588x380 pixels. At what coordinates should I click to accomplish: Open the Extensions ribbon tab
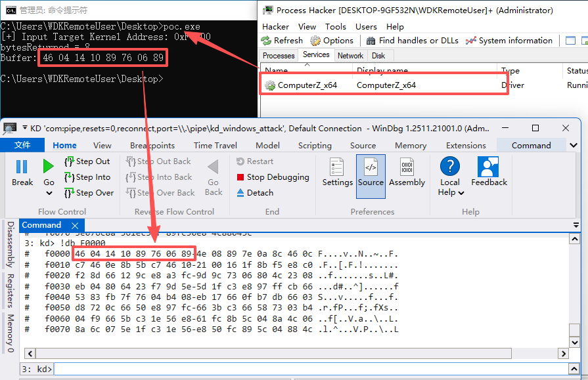coord(466,146)
